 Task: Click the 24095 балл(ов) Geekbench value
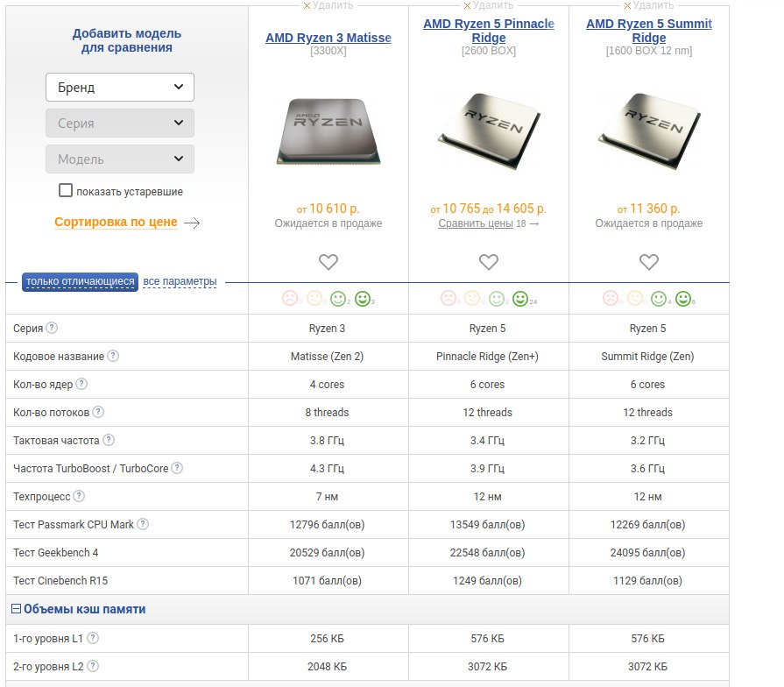[647, 553]
